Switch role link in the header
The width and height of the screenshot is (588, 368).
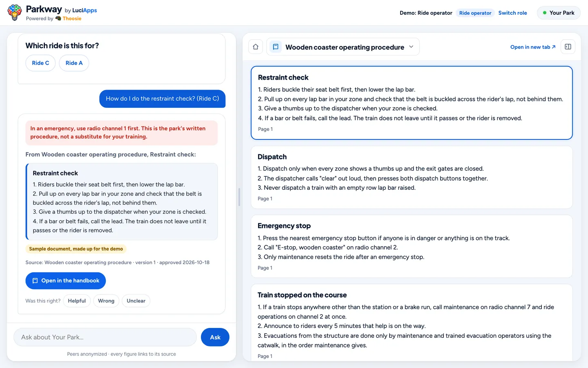(x=512, y=13)
